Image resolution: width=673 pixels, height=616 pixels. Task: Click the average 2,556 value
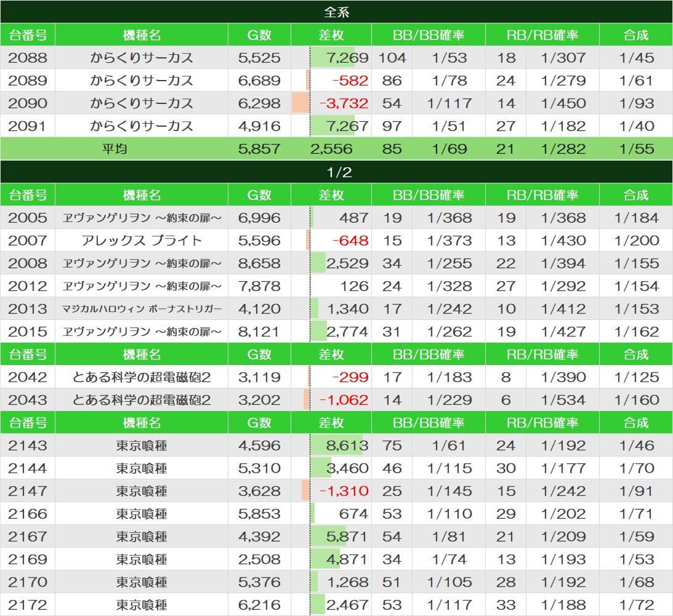(x=331, y=149)
